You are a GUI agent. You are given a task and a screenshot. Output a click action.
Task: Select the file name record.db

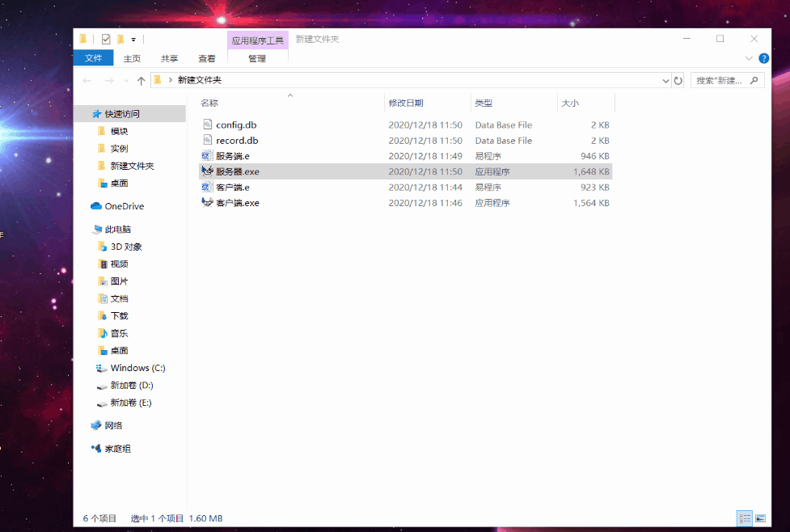point(237,140)
